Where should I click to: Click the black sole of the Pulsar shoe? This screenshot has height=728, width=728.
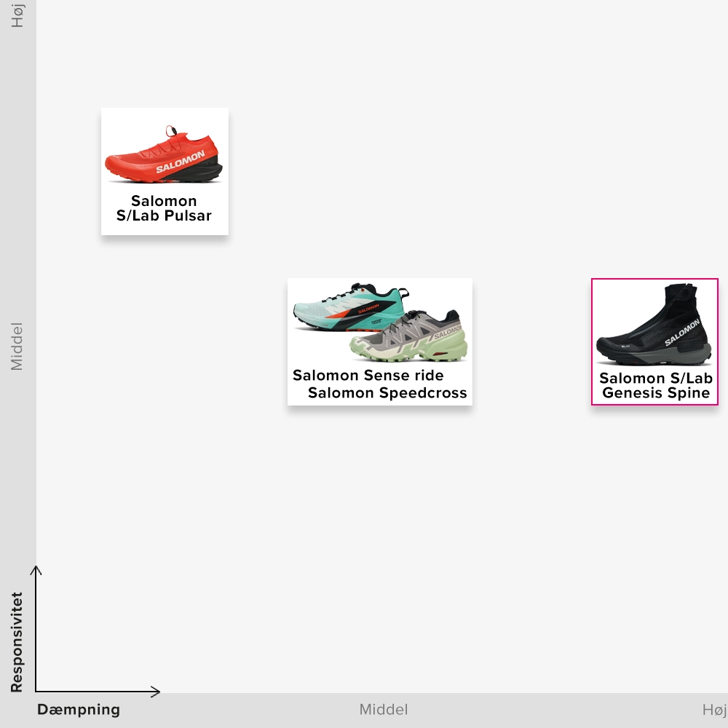click(x=207, y=171)
